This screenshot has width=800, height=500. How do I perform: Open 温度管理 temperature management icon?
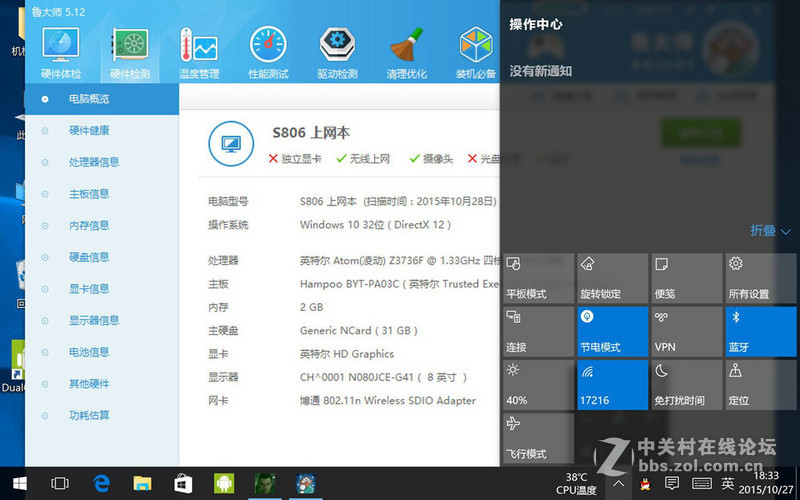pyautogui.click(x=199, y=54)
